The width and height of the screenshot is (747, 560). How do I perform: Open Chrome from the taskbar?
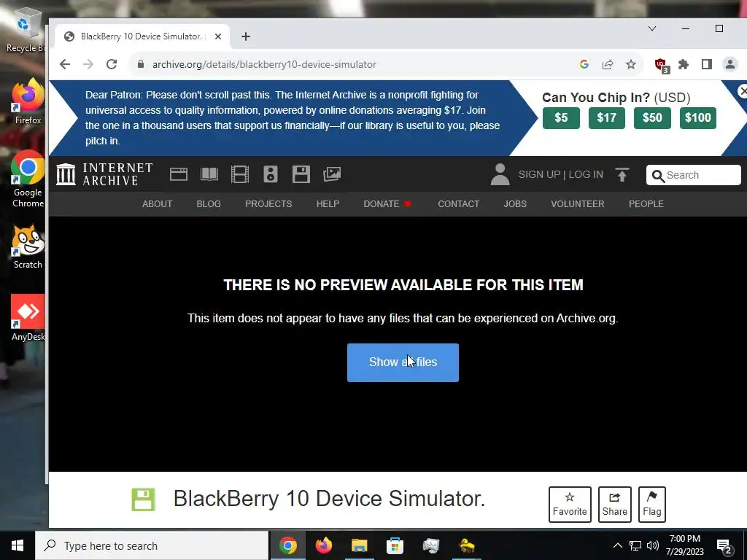coord(287,545)
